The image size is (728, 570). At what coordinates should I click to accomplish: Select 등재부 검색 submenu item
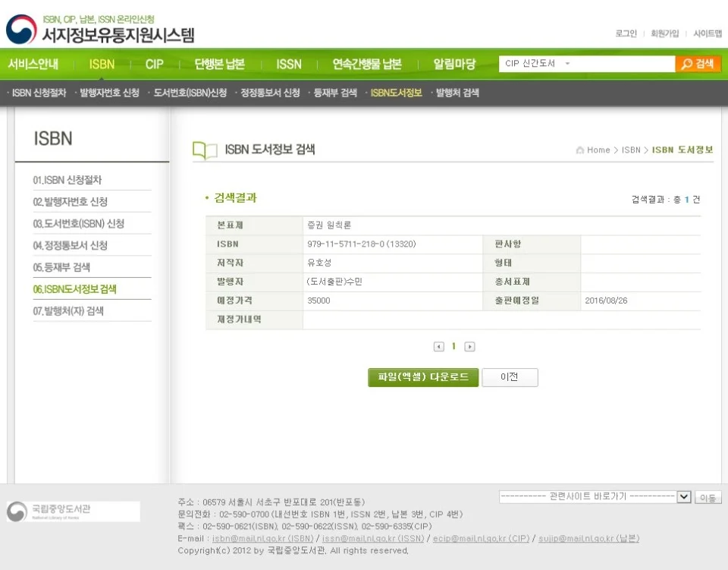pos(335,93)
